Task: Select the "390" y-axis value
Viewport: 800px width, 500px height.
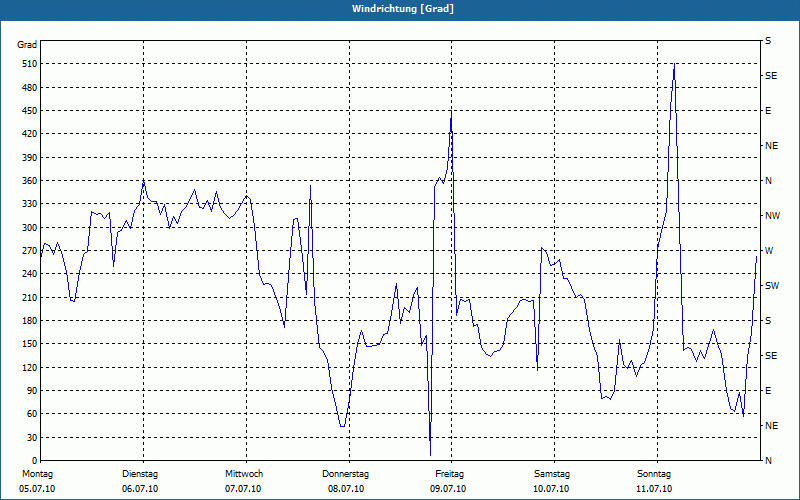Action: pos(30,158)
